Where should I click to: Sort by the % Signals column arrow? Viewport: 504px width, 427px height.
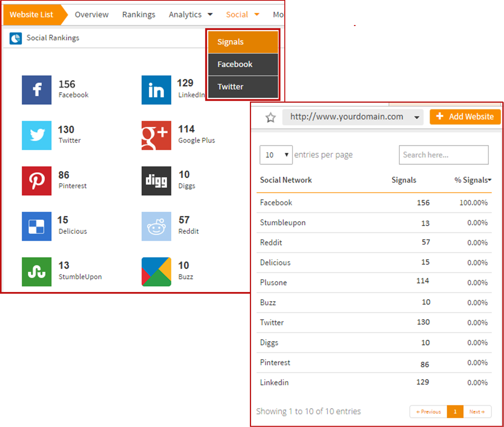[490, 180]
